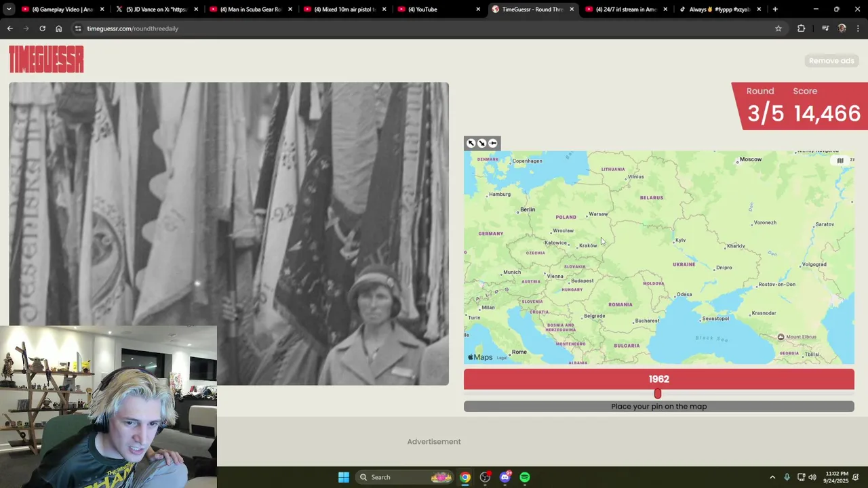868x488 pixels.
Task: Open the map style switcher icon
Action: click(840, 161)
